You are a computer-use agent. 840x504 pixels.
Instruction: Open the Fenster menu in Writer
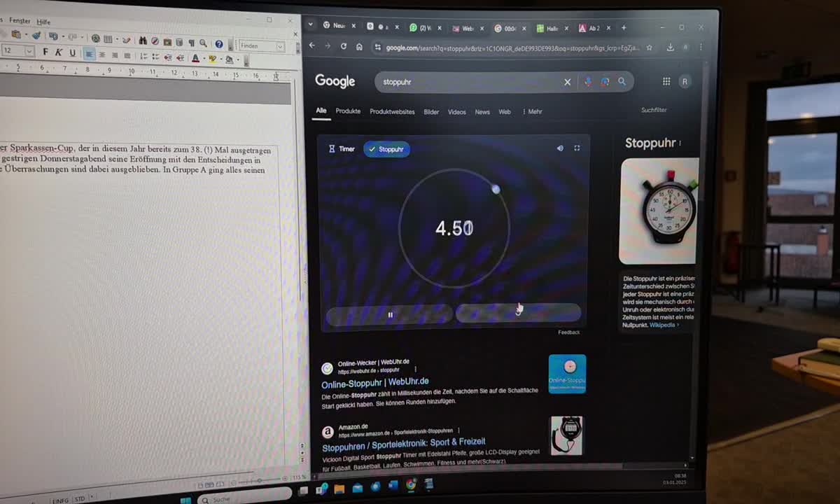[20, 22]
